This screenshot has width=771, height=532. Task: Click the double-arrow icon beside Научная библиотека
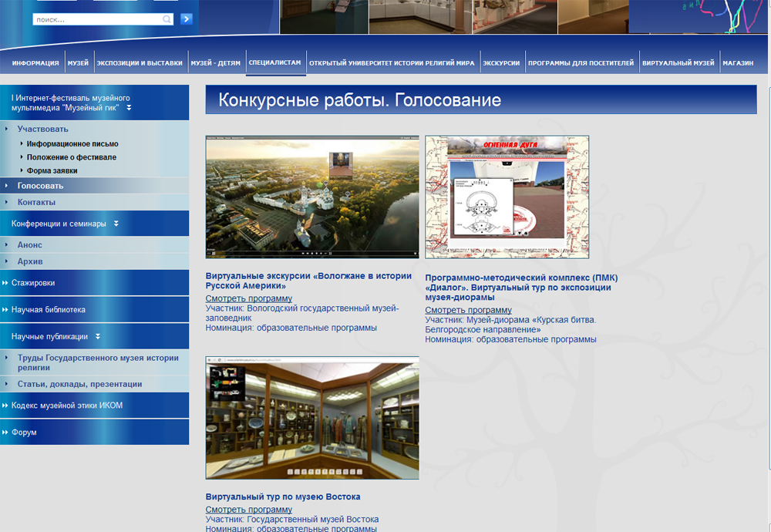(5, 310)
